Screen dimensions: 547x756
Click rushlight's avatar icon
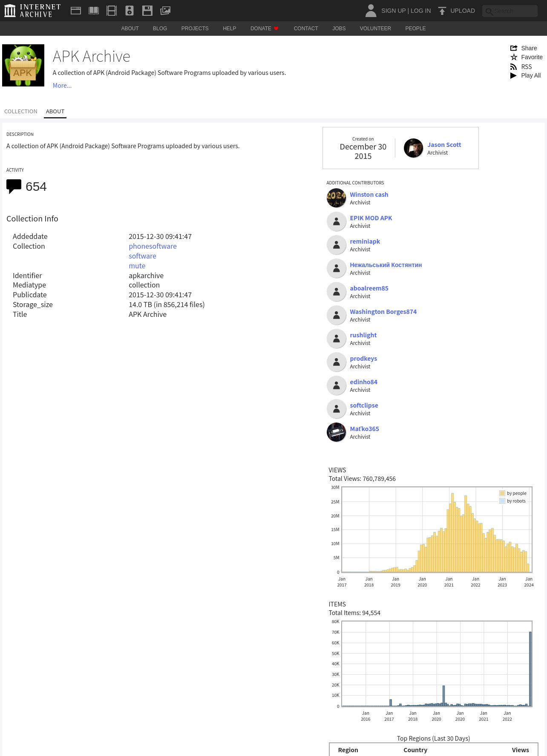coord(336,339)
